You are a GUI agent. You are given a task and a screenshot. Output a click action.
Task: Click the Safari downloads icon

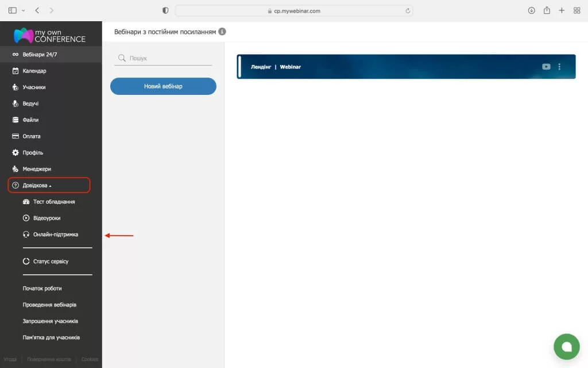pos(531,10)
